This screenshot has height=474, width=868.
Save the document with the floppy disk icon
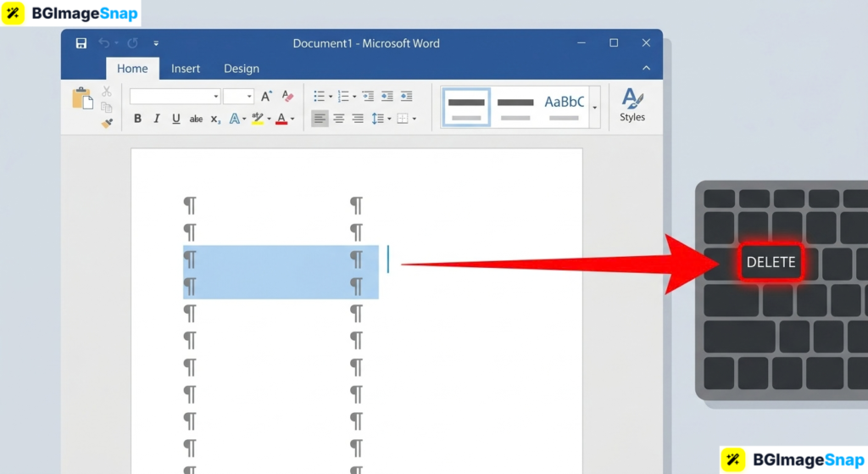81,43
